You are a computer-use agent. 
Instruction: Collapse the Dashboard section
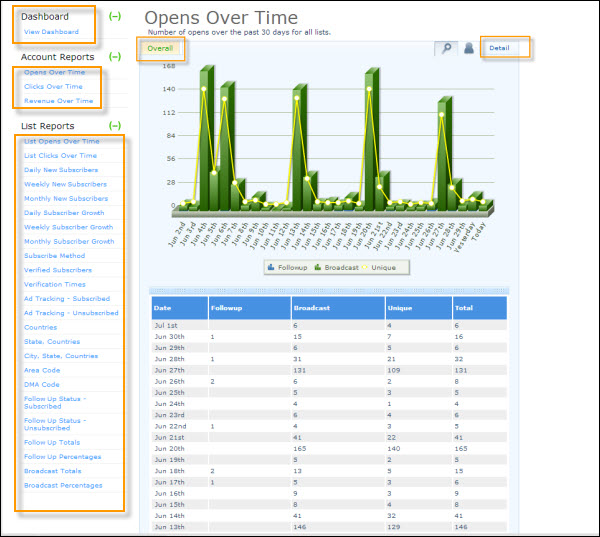pyautogui.click(x=115, y=16)
